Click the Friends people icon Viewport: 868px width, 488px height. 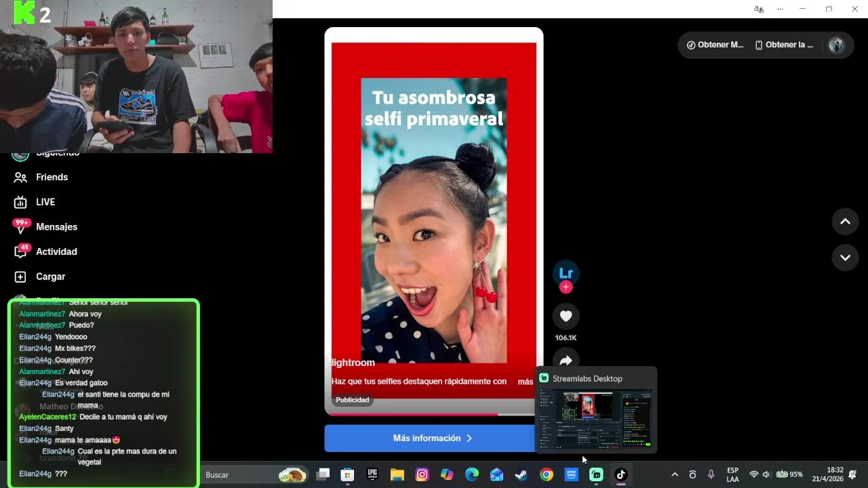20,177
